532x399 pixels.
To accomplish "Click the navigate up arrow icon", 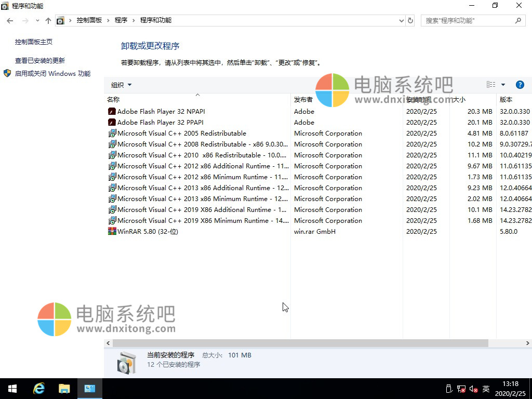I will click(x=48, y=20).
